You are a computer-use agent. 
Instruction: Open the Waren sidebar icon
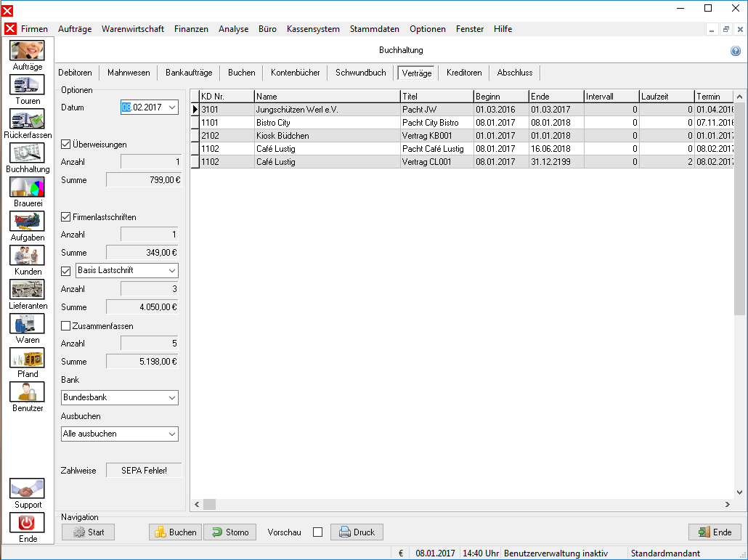pyautogui.click(x=27, y=323)
